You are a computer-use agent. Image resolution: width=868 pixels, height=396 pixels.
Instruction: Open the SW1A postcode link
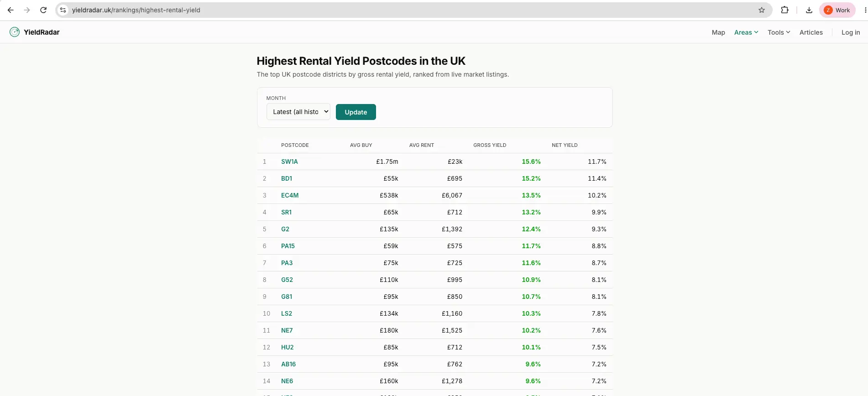click(289, 162)
